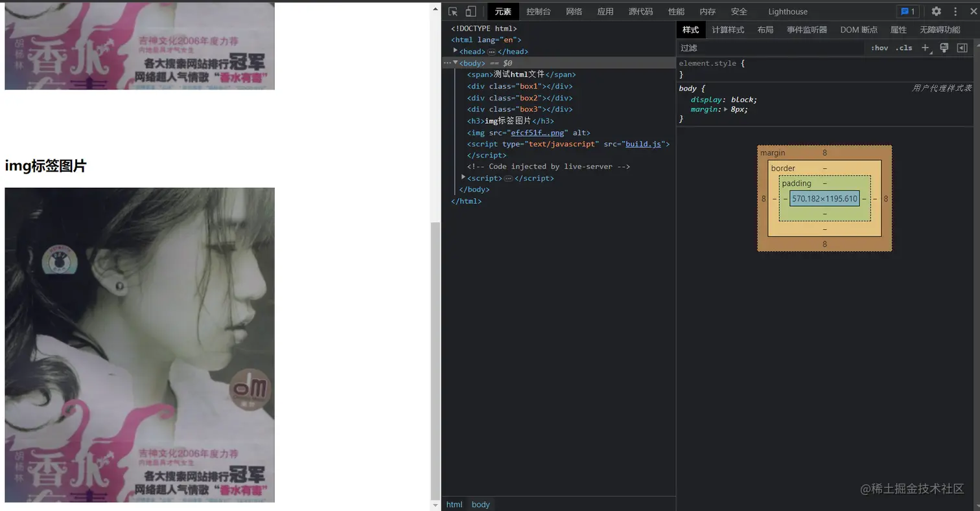
Task: Click the ellipsis badge in the last script tag
Action: (508, 178)
